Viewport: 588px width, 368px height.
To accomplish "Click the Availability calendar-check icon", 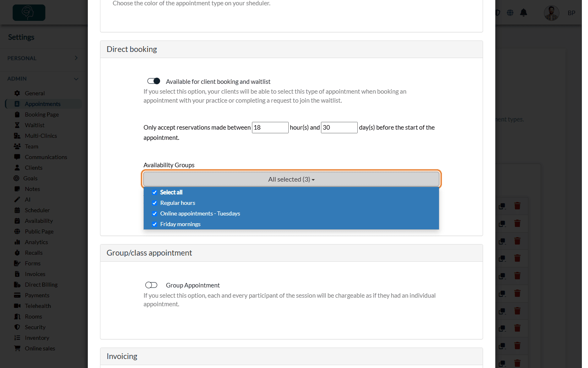I will (x=17, y=221).
